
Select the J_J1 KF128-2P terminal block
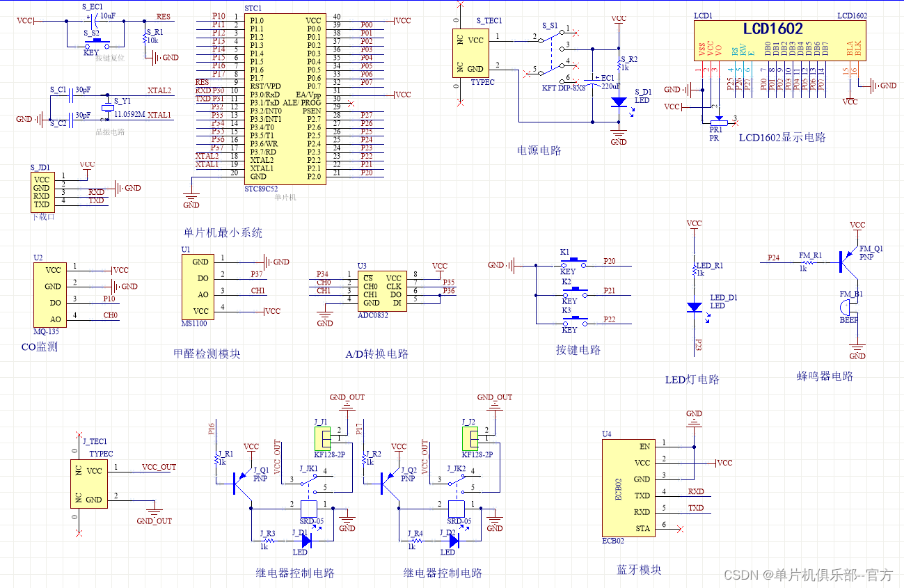pos(324,438)
